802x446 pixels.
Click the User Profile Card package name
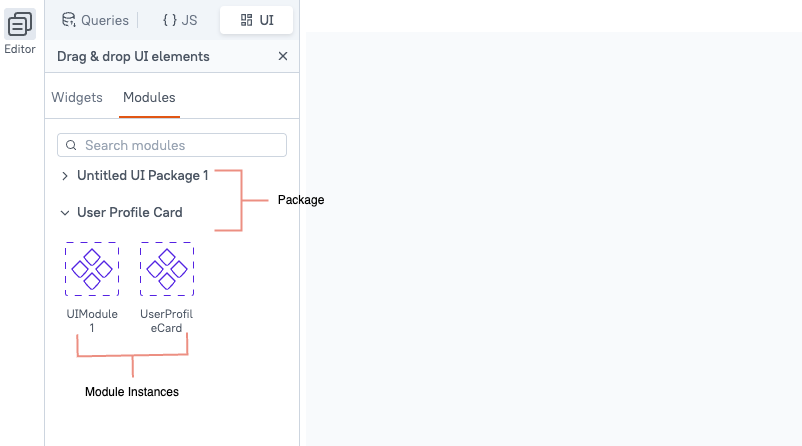click(130, 213)
